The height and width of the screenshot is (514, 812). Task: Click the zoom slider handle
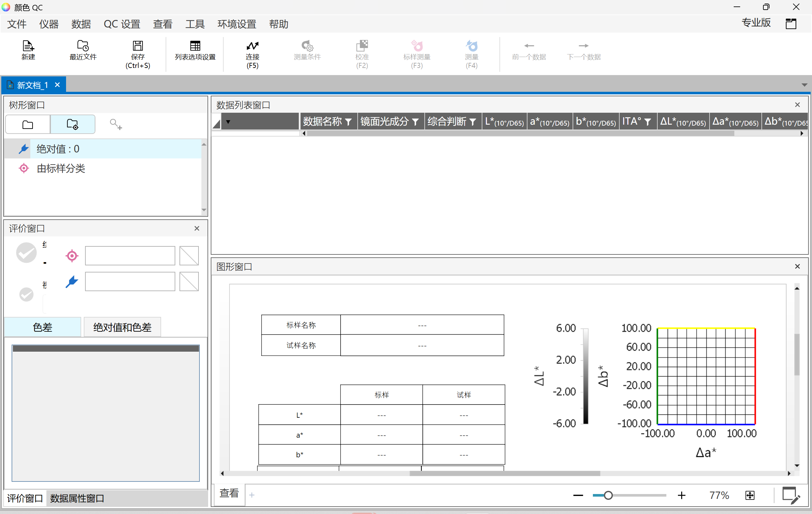tap(608, 495)
